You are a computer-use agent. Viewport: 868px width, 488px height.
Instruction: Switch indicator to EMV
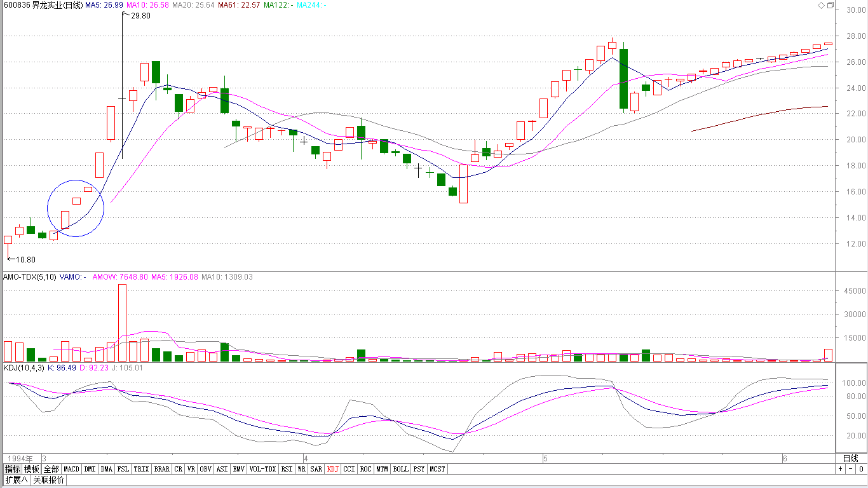coord(238,469)
